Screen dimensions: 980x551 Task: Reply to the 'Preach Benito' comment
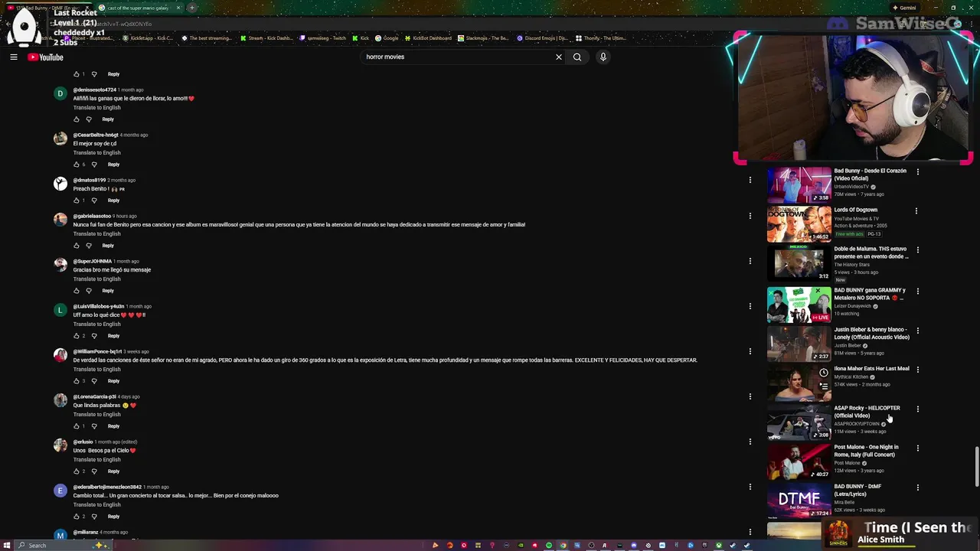(113, 201)
